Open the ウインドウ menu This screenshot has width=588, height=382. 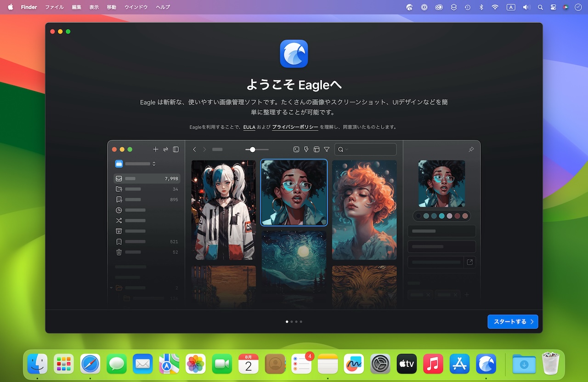136,7
